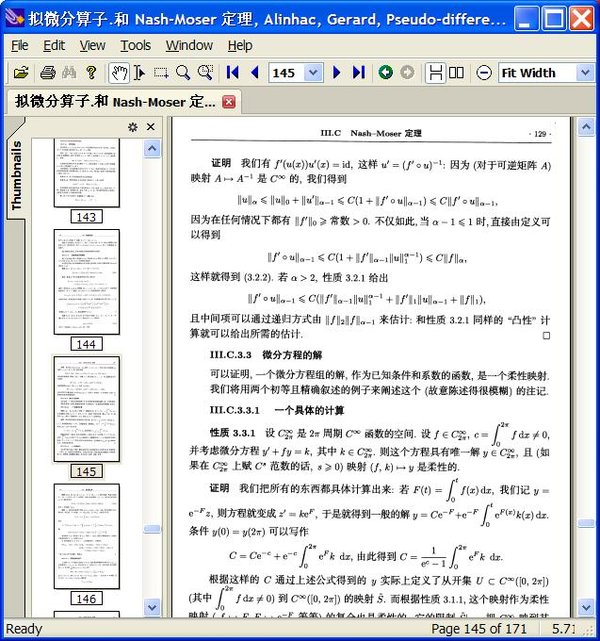Open the Fit Width zoom dropdown
The image size is (600, 641).
pyautogui.click(x=585, y=73)
